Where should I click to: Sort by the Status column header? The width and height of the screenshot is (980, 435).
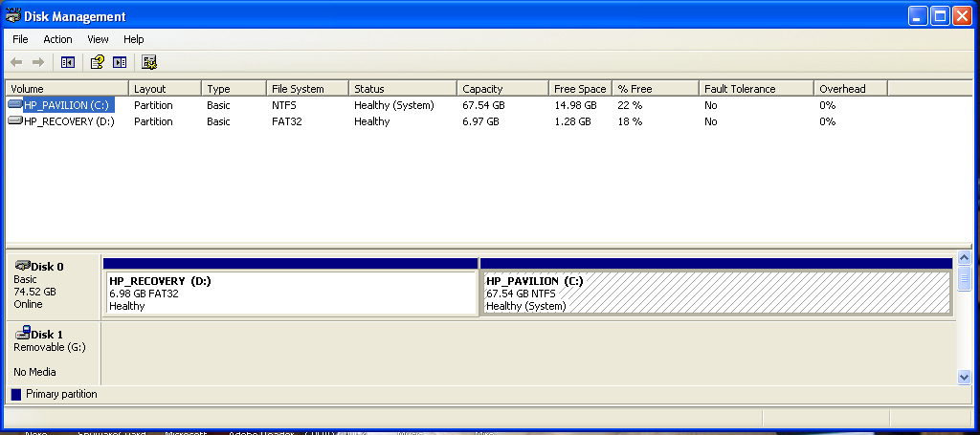click(403, 89)
